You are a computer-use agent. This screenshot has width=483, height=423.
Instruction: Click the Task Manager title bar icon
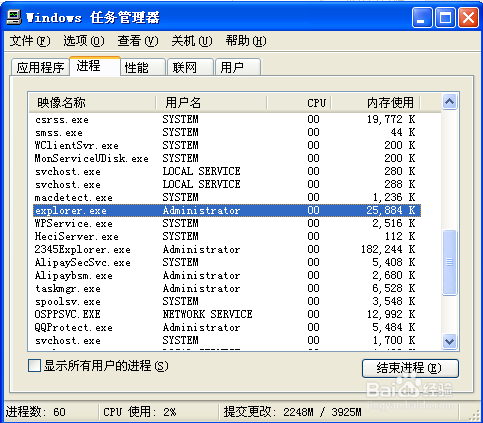14,17
